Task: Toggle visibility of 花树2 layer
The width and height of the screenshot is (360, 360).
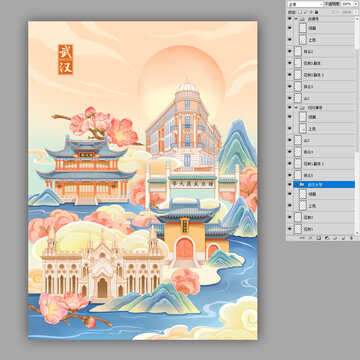Action: point(289,218)
